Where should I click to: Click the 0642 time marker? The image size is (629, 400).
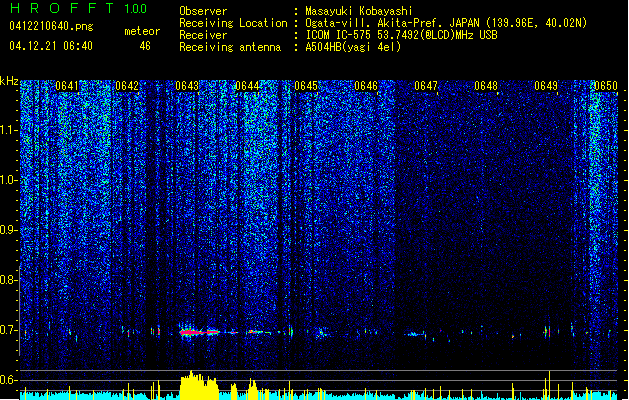tap(127, 86)
